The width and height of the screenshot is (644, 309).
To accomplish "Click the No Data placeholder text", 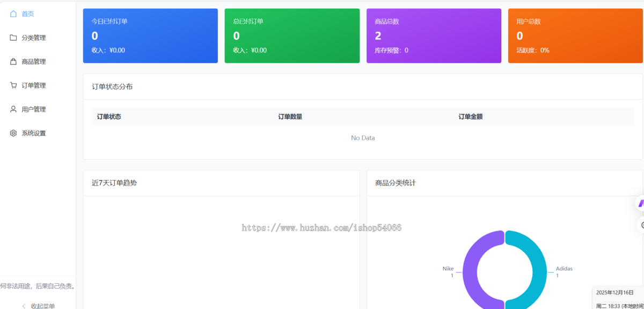I will point(363,138).
